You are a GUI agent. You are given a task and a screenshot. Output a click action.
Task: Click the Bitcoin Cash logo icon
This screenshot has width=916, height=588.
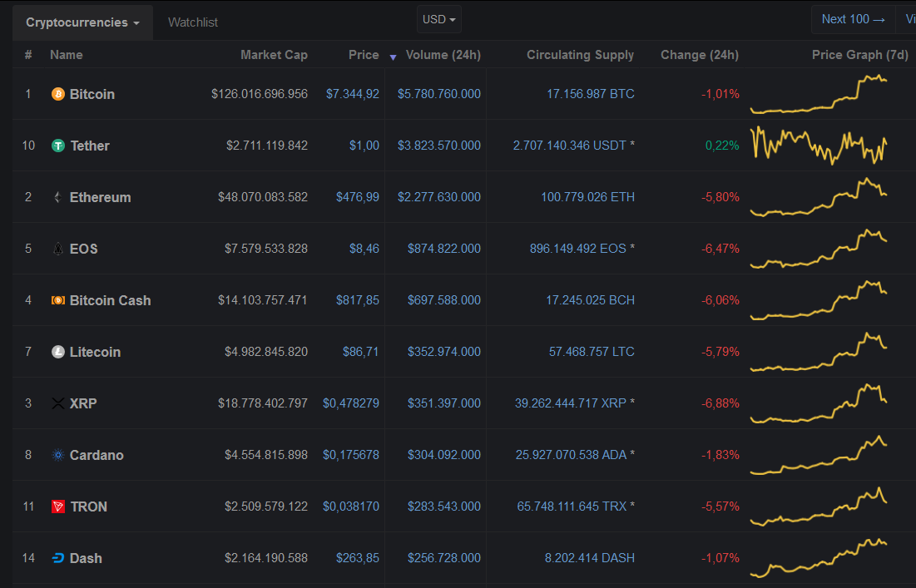coord(58,300)
